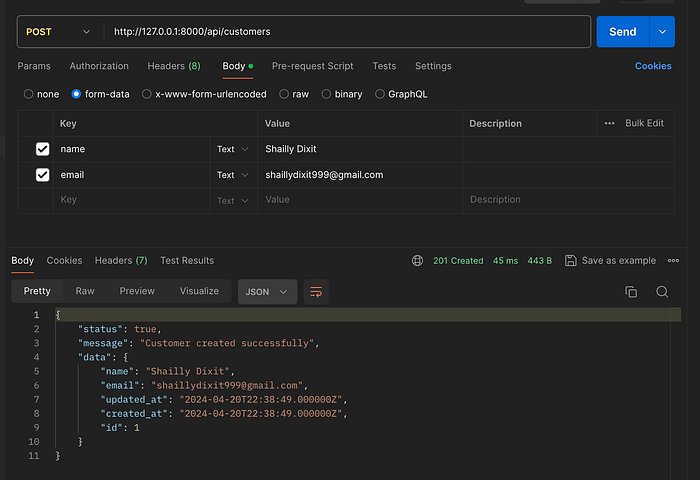Click the floppy disk save icon

coord(571,260)
